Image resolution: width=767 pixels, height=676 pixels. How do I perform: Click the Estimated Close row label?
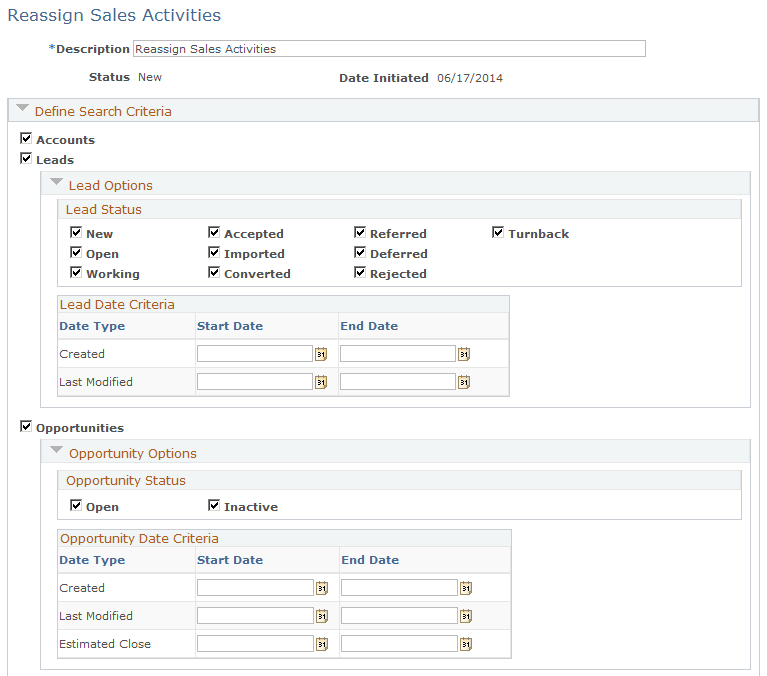[105, 644]
